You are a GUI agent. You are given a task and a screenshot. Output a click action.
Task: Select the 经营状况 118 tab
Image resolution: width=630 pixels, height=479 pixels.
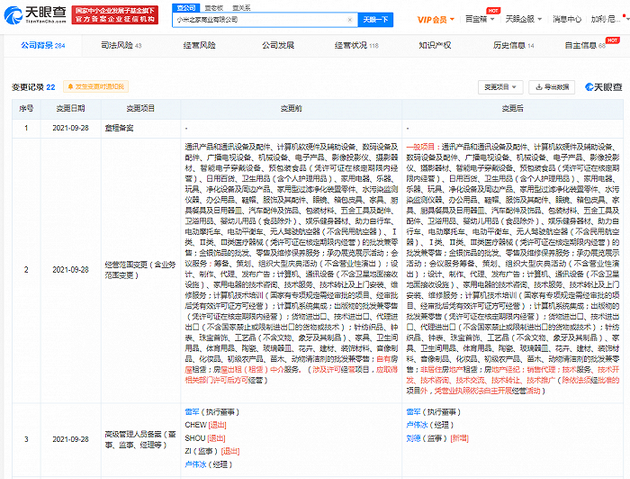pyautogui.click(x=356, y=45)
